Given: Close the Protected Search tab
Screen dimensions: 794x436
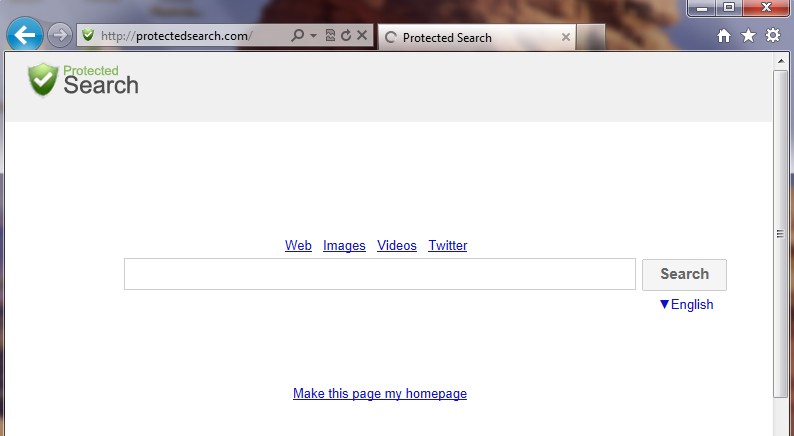Looking at the screenshot, I should click(566, 37).
